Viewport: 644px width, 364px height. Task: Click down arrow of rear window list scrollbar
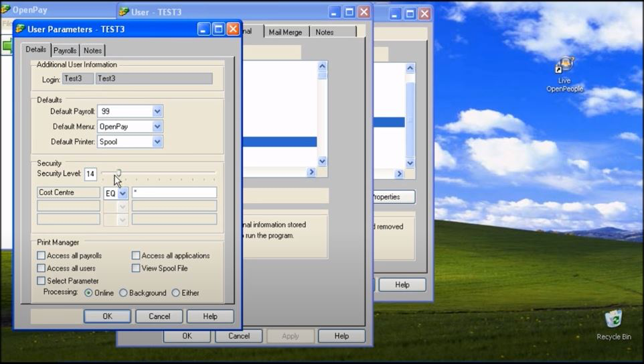point(410,164)
